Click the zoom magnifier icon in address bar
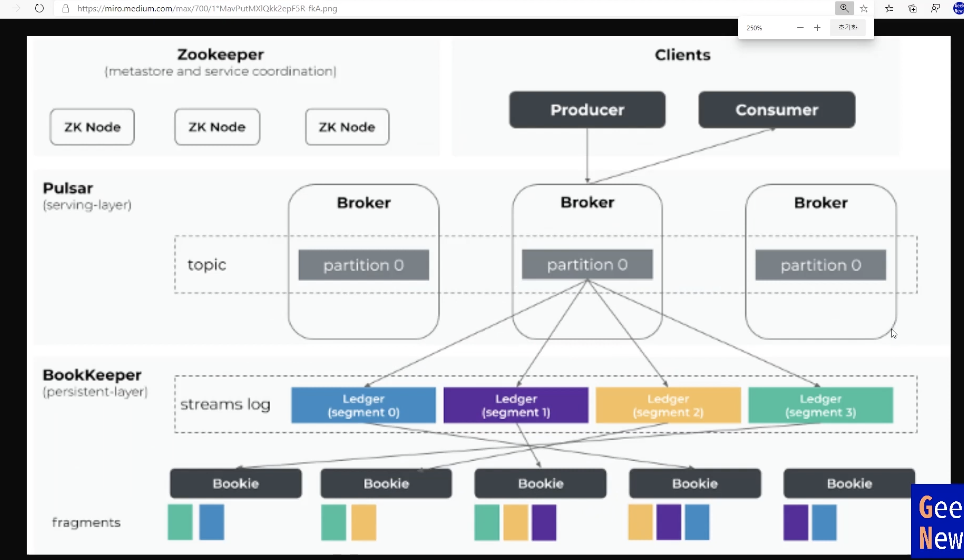Viewport: 964px width, 560px height. [x=844, y=8]
